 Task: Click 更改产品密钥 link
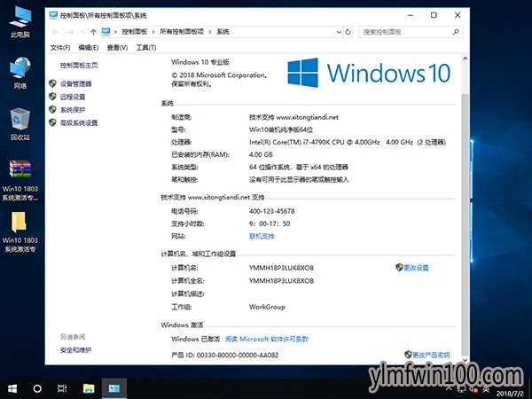431,355
